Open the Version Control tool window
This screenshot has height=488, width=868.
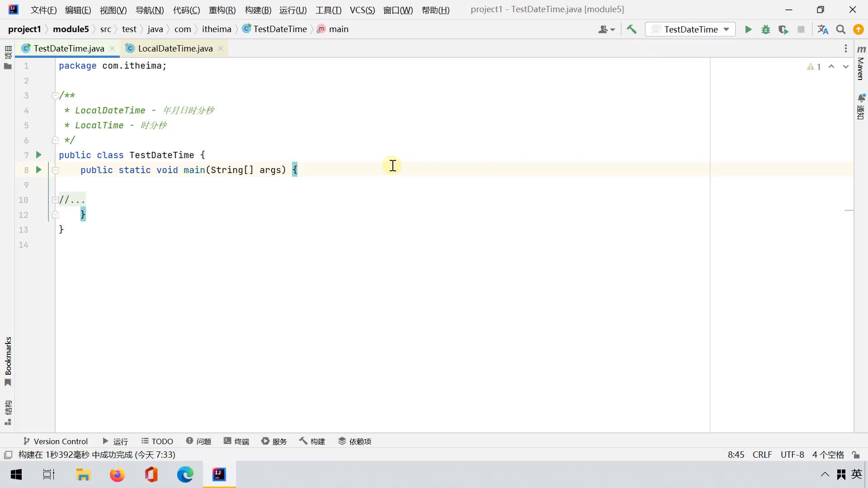55,441
